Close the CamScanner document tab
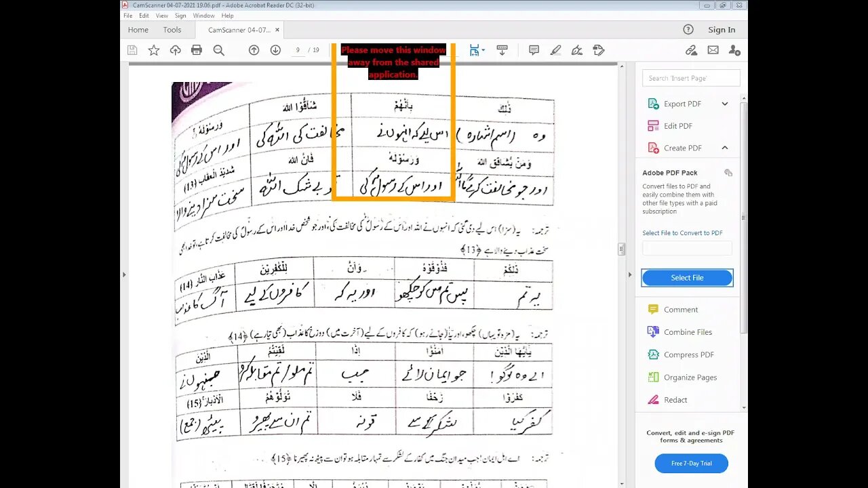The height and width of the screenshot is (488, 868). click(x=277, y=30)
